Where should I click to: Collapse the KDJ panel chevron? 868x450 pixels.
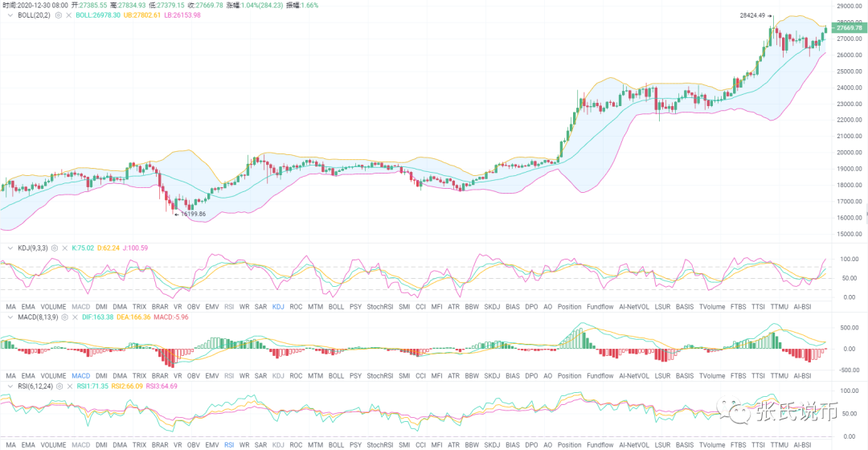[x=10, y=248]
